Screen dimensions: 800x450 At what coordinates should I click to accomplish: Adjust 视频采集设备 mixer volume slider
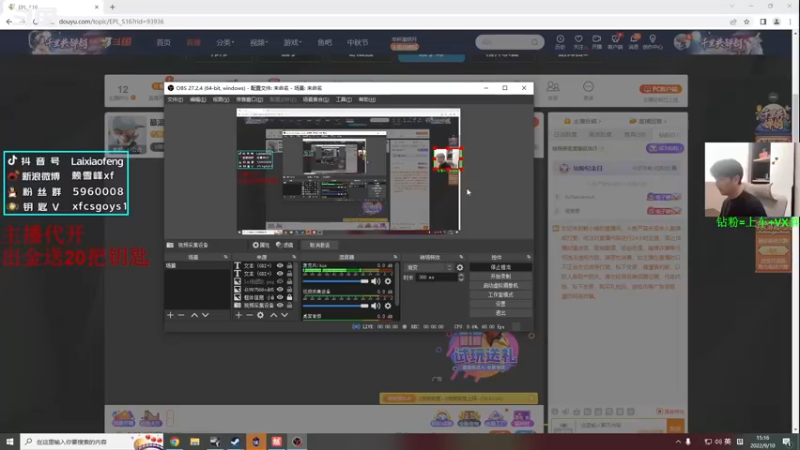point(336,306)
